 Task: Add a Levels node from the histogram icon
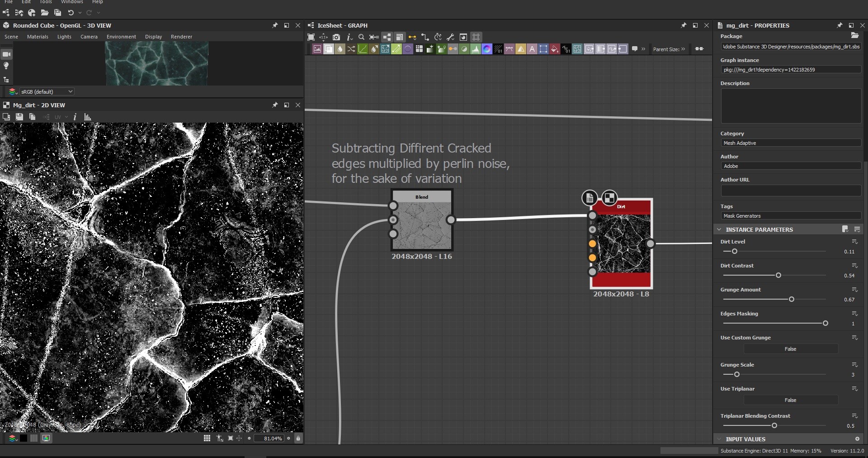(x=476, y=49)
